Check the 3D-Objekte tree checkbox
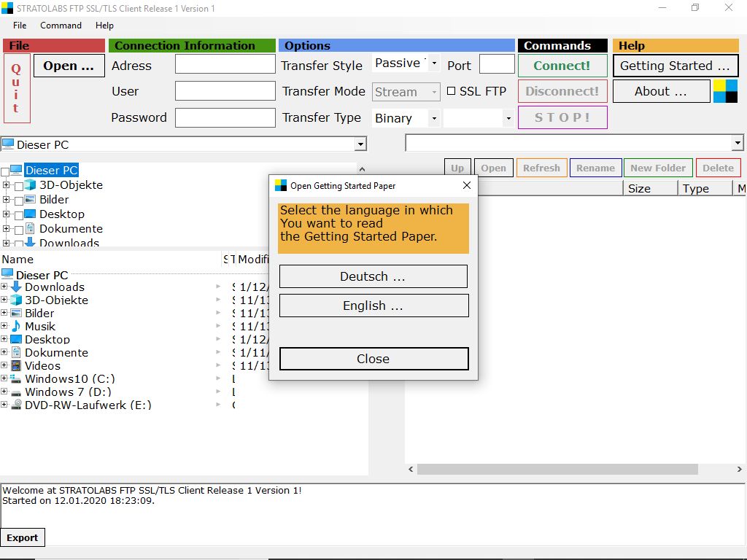This screenshot has height=560, width=747. pyautogui.click(x=19, y=186)
